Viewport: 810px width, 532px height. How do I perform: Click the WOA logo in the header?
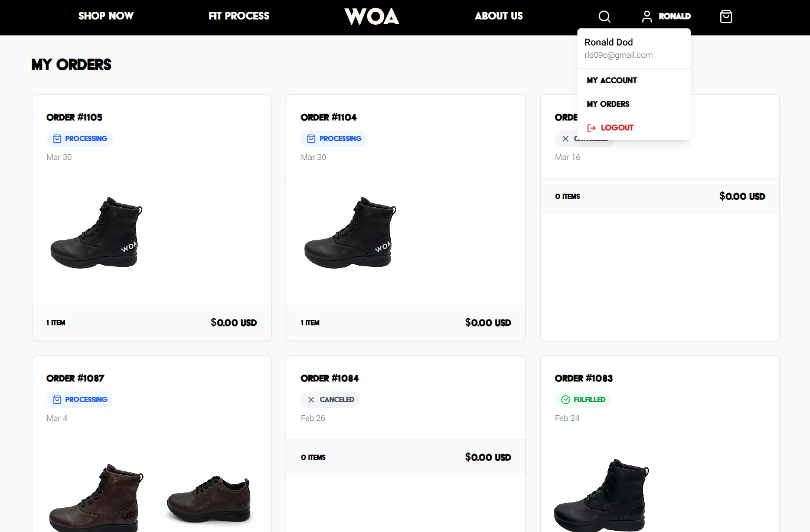(x=371, y=16)
